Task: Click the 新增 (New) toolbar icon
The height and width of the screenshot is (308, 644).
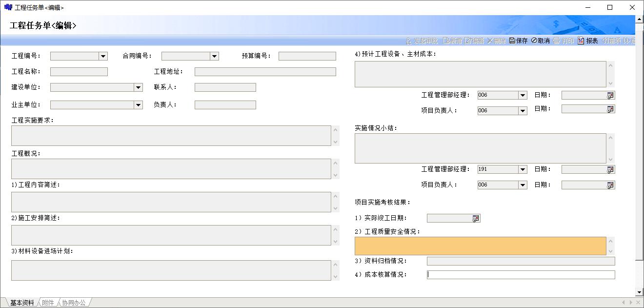Action: (x=452, y=41)
